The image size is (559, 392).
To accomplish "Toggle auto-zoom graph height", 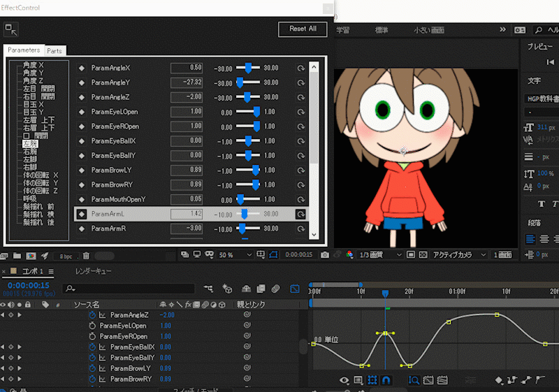I will (x=414, y=380).
